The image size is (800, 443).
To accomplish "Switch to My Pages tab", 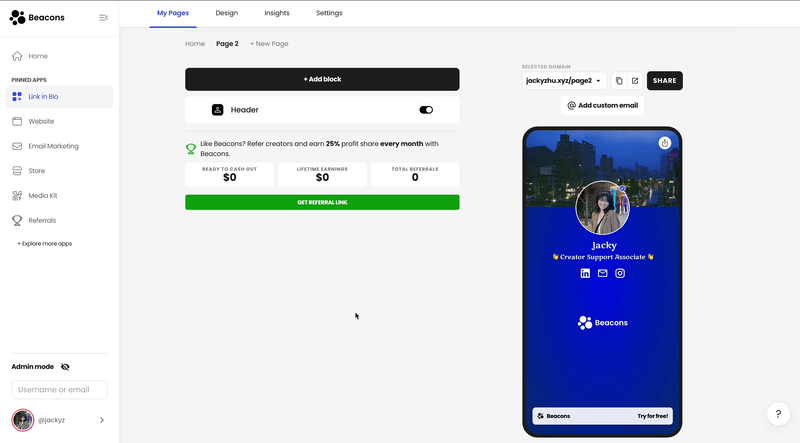I will (x=173, y=13).
